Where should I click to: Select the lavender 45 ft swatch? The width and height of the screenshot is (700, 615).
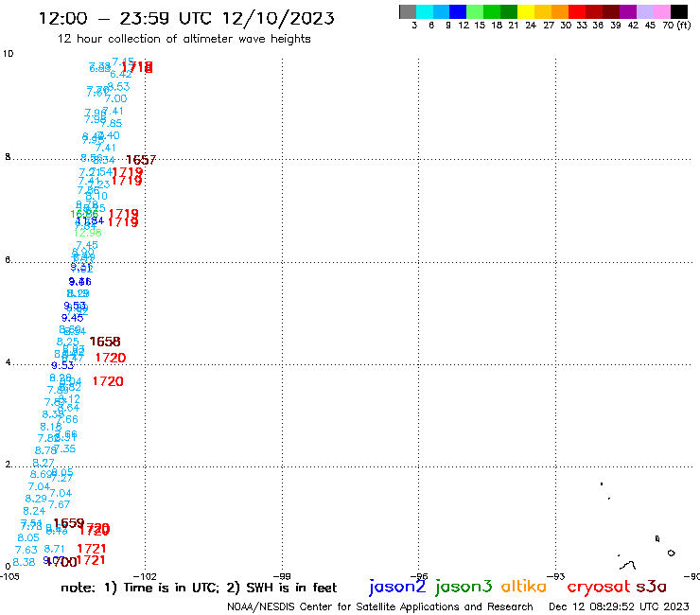644,11
